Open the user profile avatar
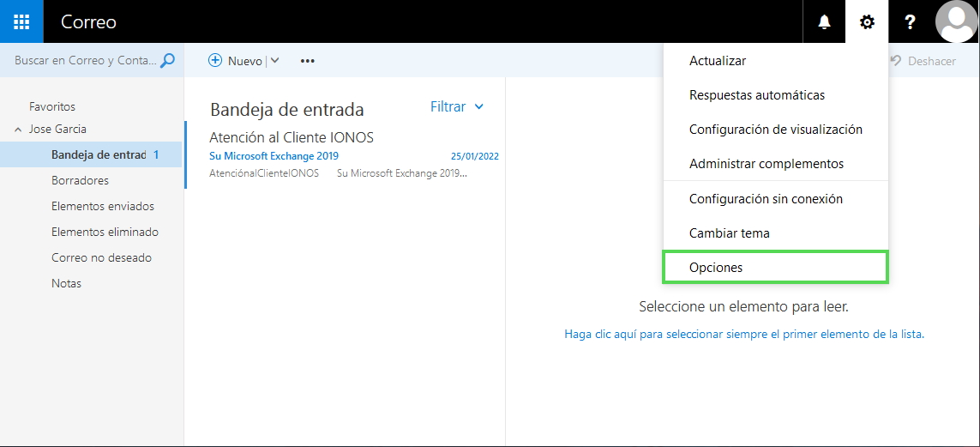Image resolution: width=980 pixels, height=447 pixels. point(957,22)
